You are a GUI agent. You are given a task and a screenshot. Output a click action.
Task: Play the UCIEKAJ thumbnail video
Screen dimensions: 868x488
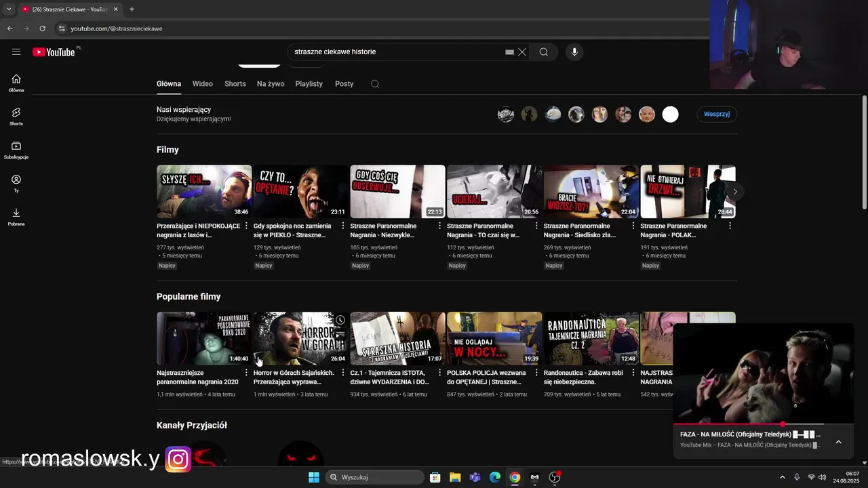(x=494, y=192)
